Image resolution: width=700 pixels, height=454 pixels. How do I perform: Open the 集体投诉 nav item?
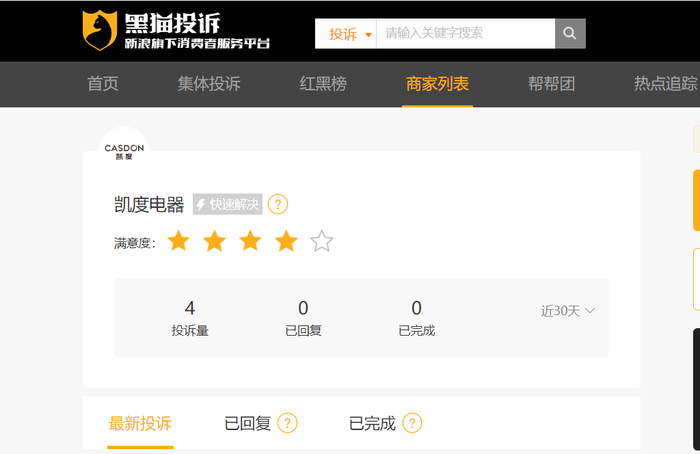[x=209, y=84]
